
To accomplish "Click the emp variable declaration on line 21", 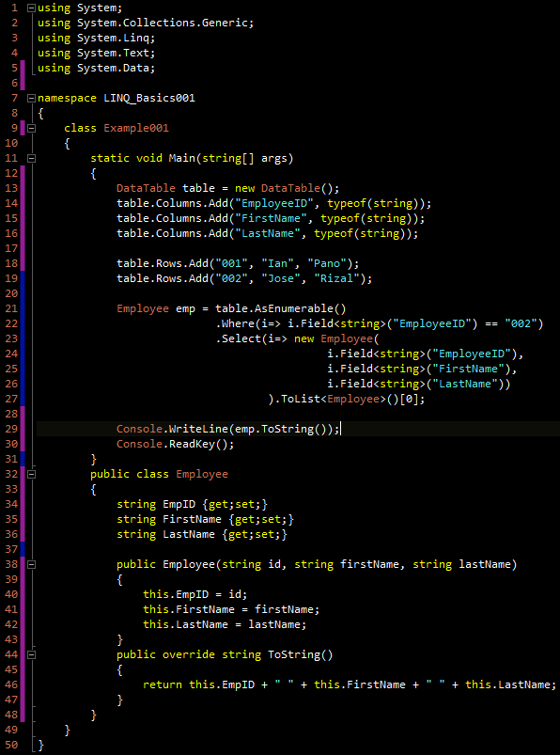I will (185, 308).
